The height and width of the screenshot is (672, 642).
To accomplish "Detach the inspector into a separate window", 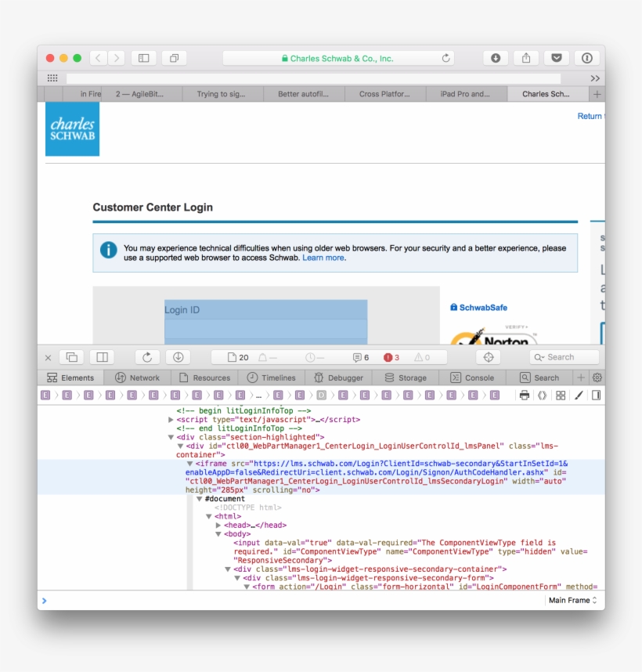I will pos(72,357).
